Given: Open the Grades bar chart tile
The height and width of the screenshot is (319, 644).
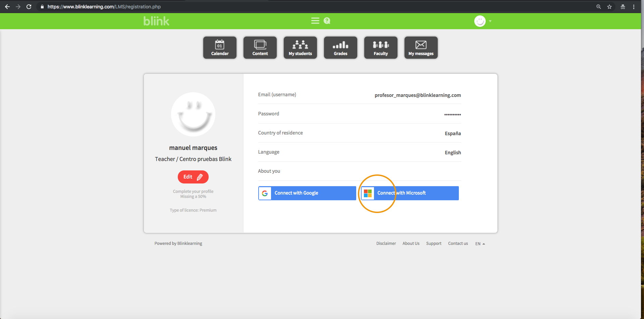Looking at the screenshot, I should coord(340,48).
